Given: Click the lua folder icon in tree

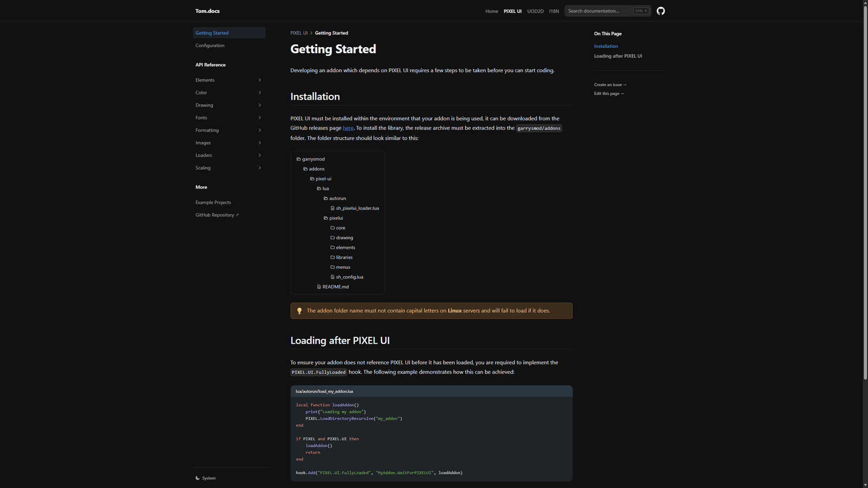Looking at the screenshot, I should 319,188.
